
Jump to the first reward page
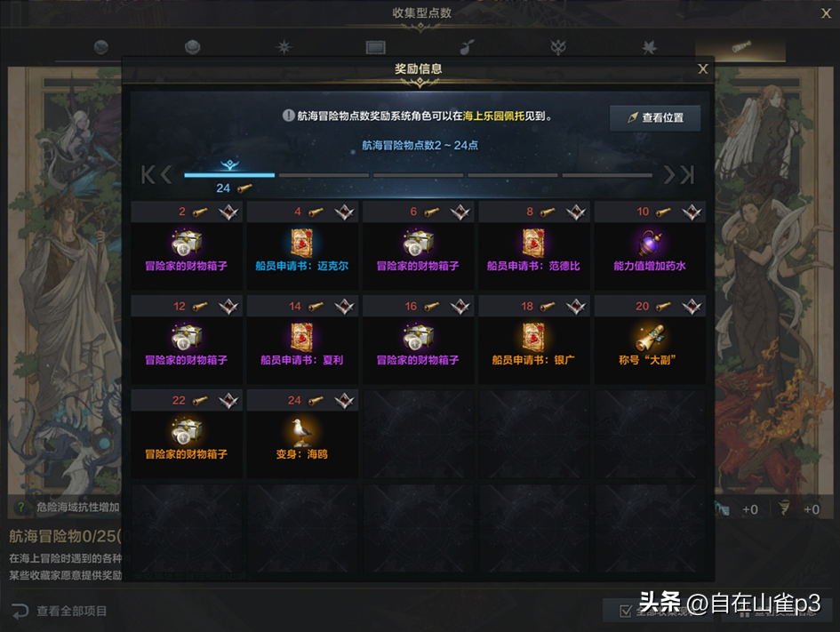coord(148,174)
